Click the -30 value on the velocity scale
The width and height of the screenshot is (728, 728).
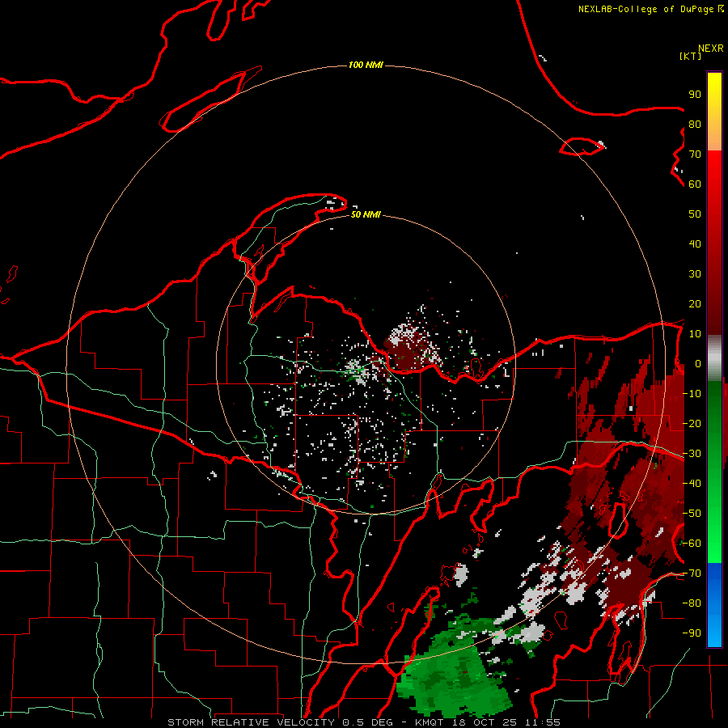pyautogui.click(x=692, y=454)
